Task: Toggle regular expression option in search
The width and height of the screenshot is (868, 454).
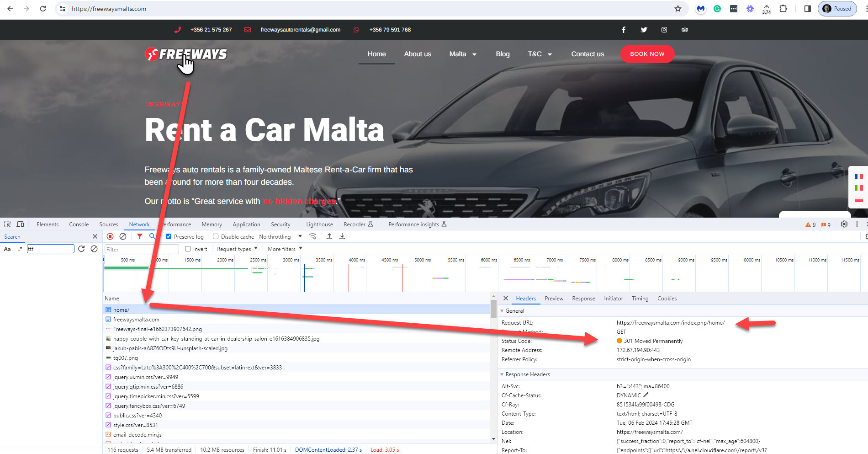Action: tap(20, 249)
